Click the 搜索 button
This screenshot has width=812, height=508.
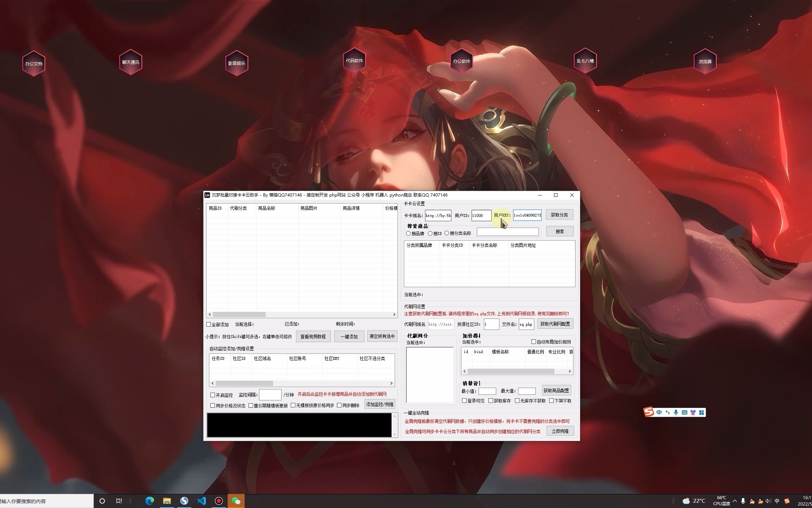[560, 231]
